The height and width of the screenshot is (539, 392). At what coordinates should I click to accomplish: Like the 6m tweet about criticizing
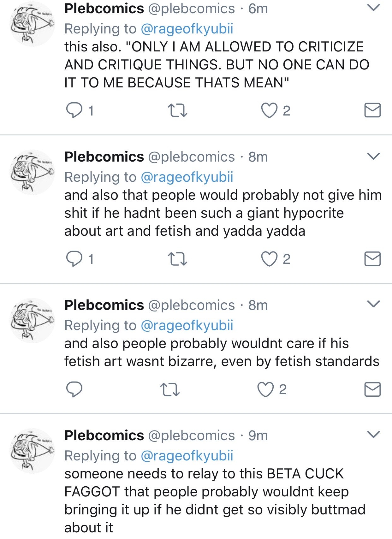(x=269, y=110)
